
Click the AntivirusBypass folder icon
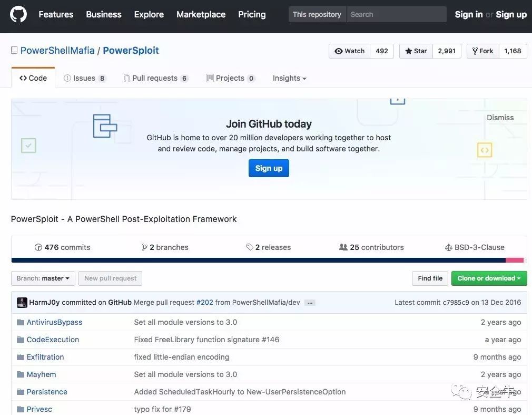(x=21, y=322)
